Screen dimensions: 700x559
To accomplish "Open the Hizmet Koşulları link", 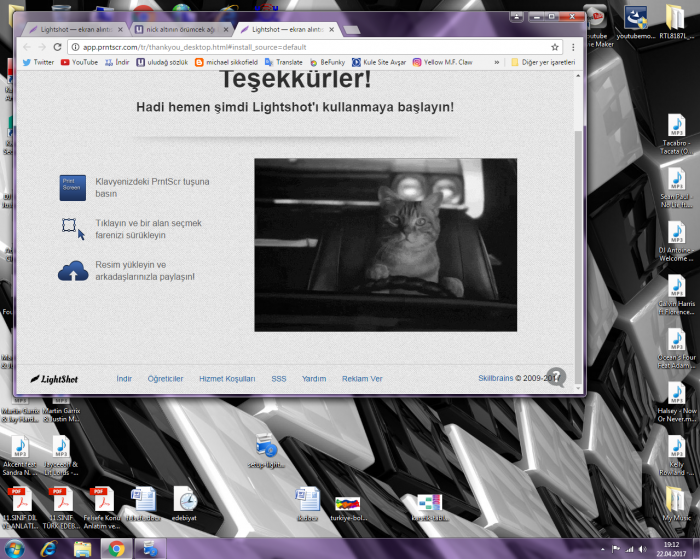I will point(227,379).
